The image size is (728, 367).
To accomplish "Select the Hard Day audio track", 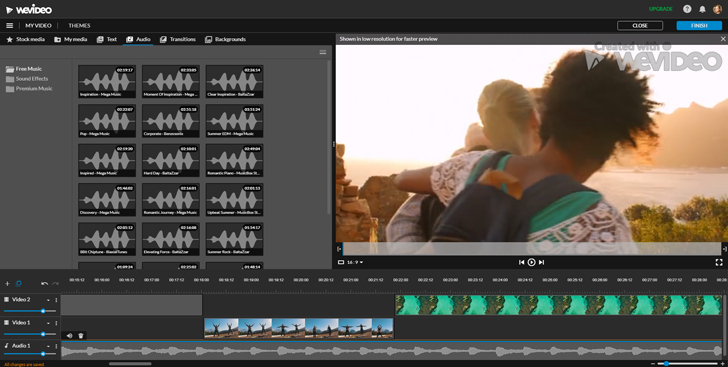I will pos(171,160).
